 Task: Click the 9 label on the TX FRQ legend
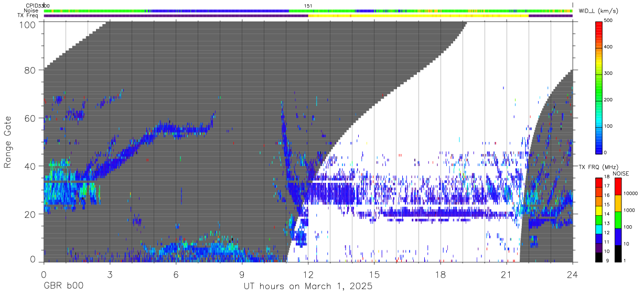pos(606,261)
